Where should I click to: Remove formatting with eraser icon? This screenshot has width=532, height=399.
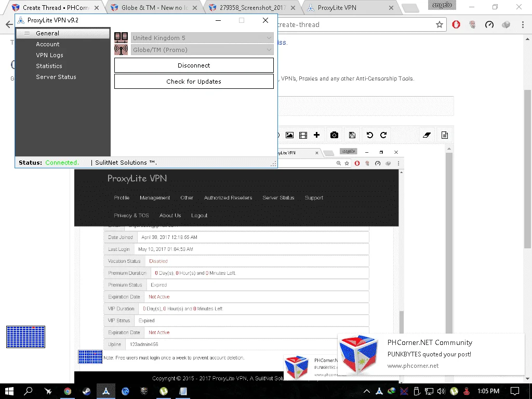[x=427, y=135]
